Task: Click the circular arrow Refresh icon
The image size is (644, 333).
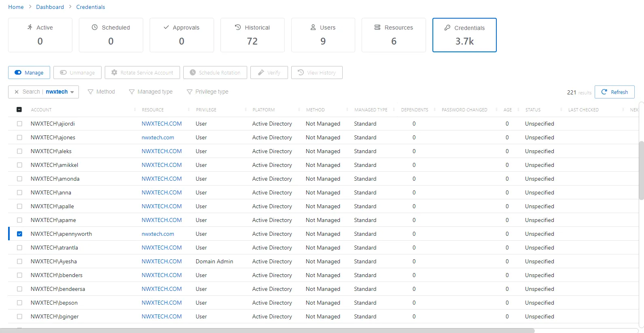Action: pos(604,92)
